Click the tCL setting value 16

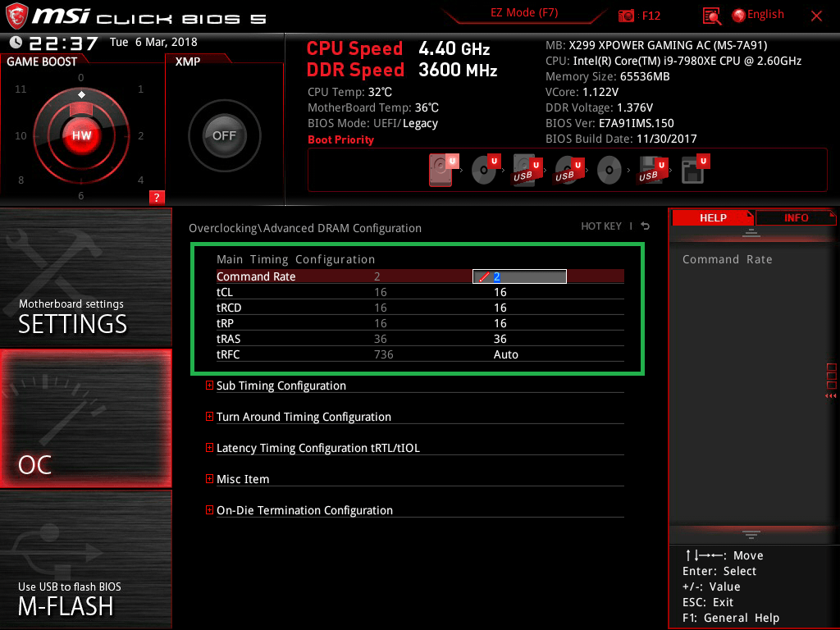pyautogui.click(x=500, y=292)
